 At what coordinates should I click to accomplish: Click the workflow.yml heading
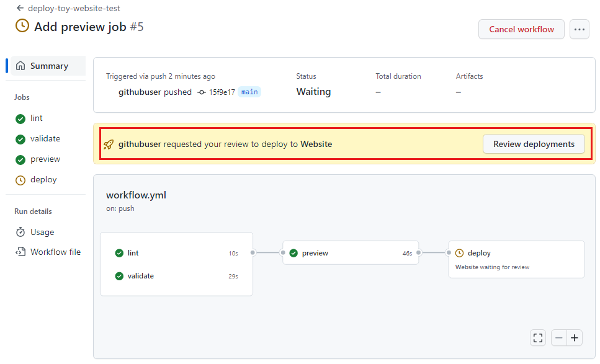coord(137,195)
